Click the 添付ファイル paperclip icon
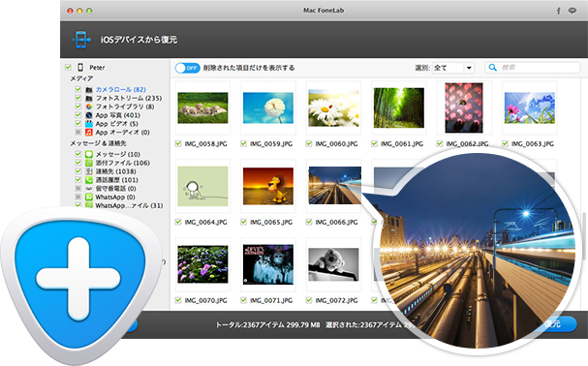The image size is (588, 366). point(89,163)
